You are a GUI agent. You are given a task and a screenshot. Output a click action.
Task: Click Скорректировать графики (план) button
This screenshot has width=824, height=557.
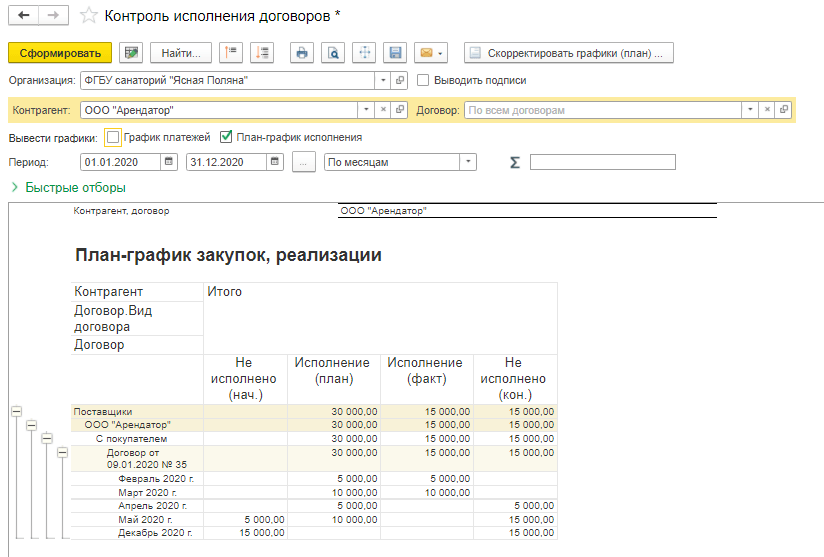pyautogui.click(x=568, y=52)
